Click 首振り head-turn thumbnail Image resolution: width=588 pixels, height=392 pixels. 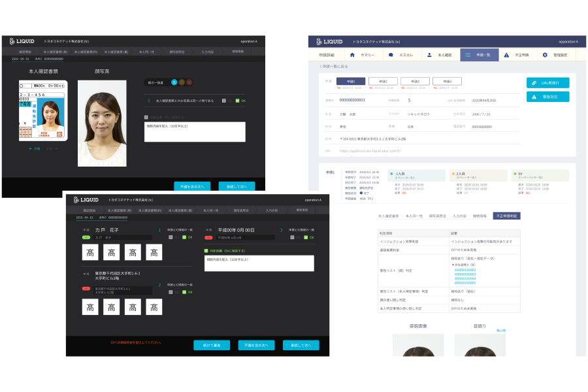(x=480, y=345)
